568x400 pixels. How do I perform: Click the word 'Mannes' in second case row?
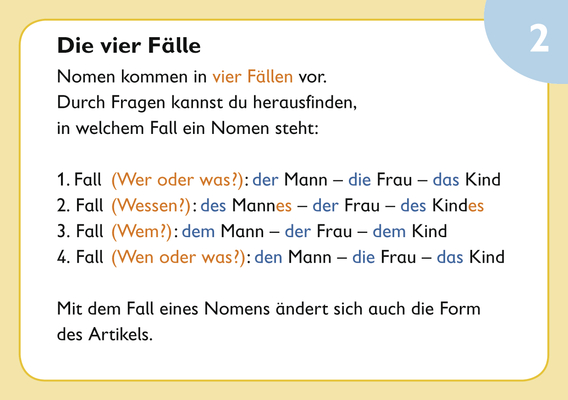(x=262, y=206)
